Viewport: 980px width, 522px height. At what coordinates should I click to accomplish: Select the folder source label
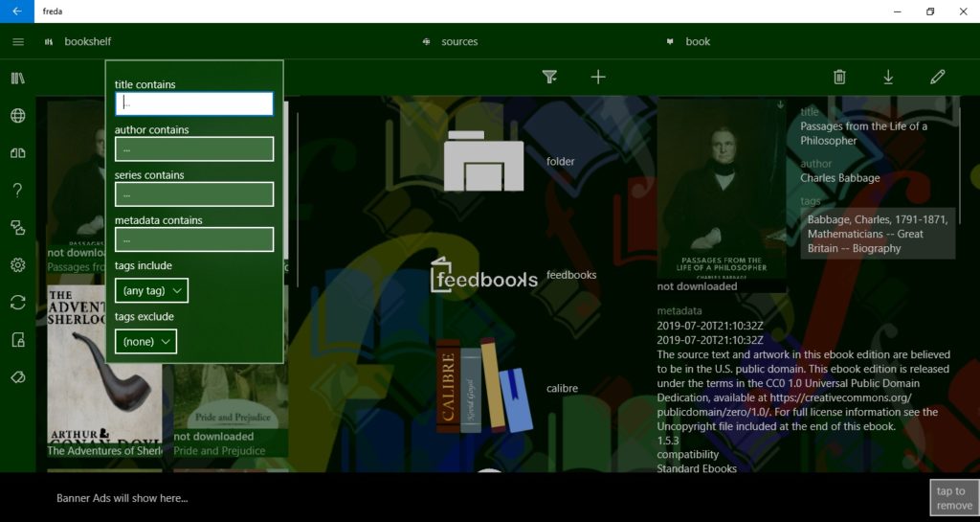[x=560, y=161]
